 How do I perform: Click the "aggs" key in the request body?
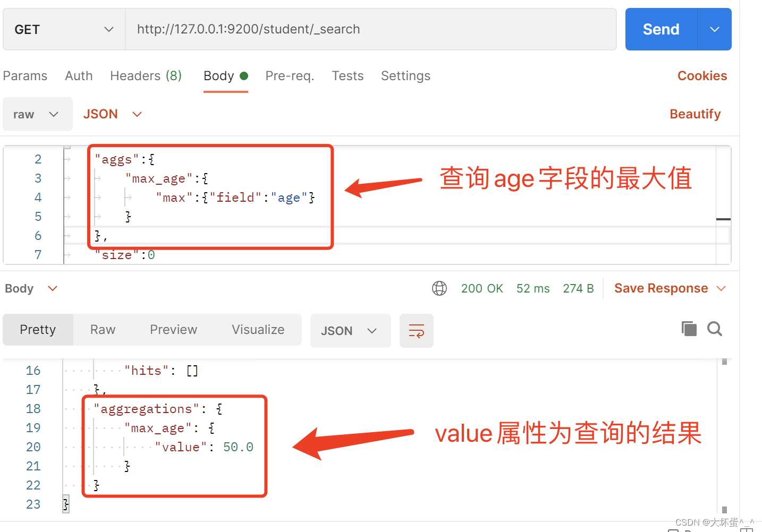coord(117,159)
